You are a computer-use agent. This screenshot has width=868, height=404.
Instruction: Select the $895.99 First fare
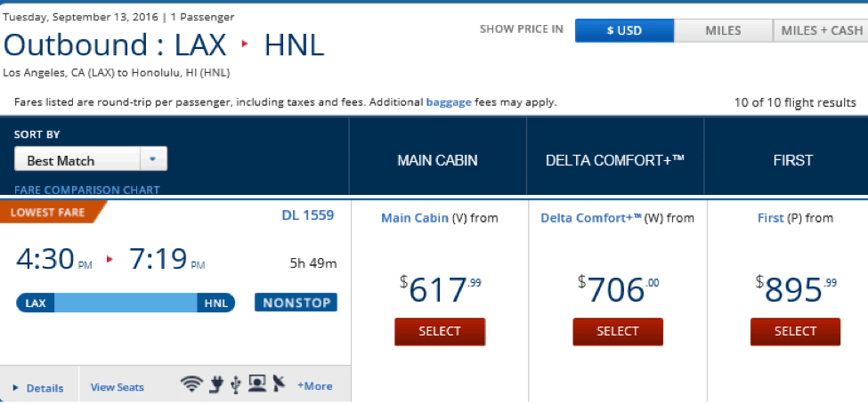click(795, 332)
